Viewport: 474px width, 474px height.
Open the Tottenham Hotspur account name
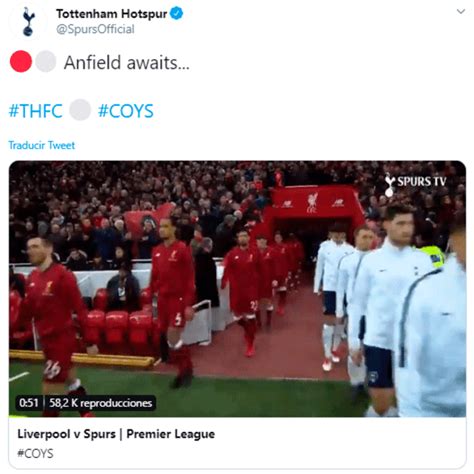click(x=111, y=14)
